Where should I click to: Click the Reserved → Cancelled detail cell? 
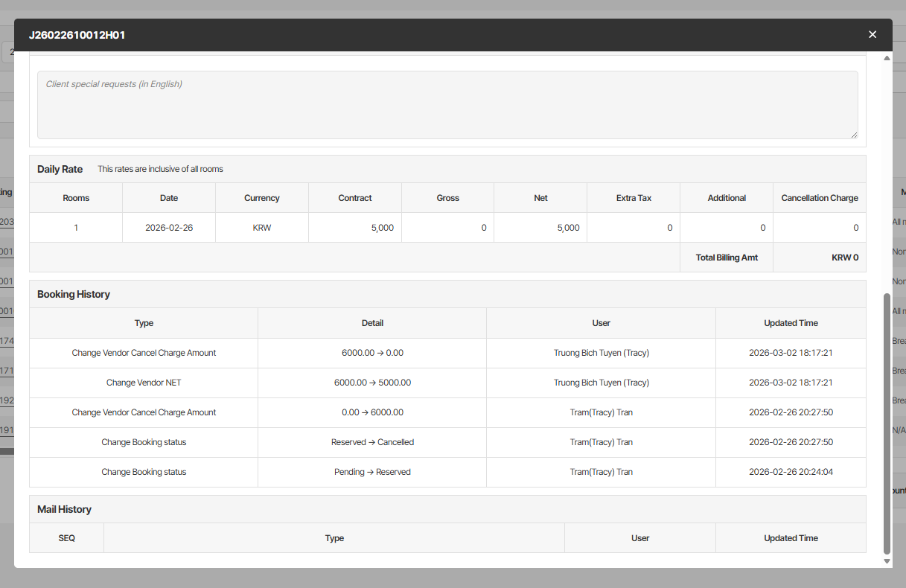pos(372,442)
